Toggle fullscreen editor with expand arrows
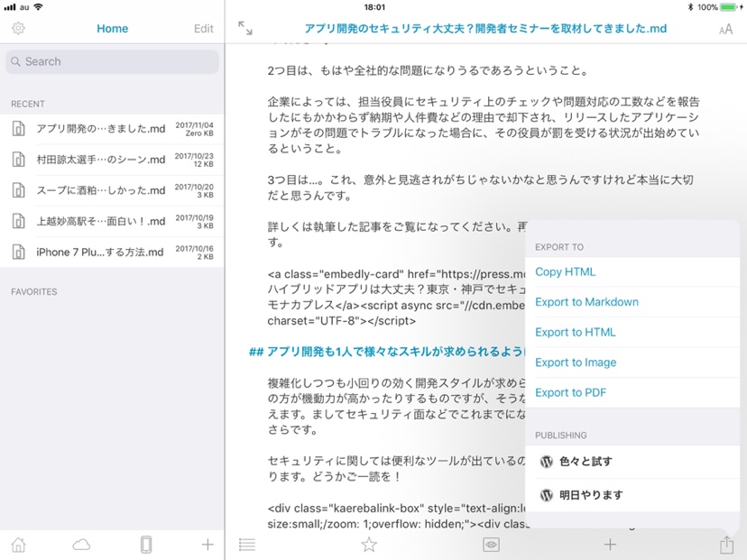The width and height of the screenshot is (747, 560). [245, 28]
